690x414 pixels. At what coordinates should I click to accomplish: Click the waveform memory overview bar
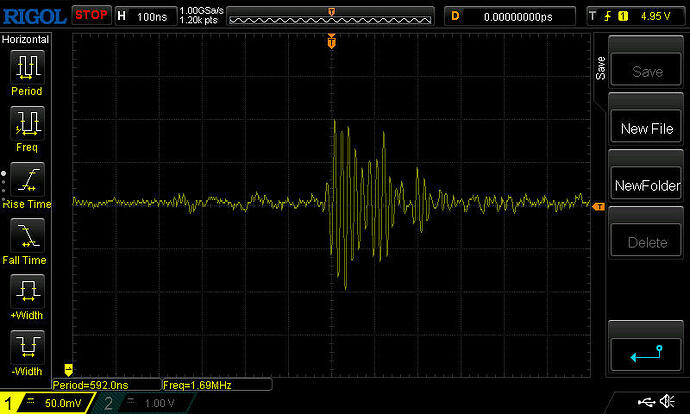coord(330,16)
